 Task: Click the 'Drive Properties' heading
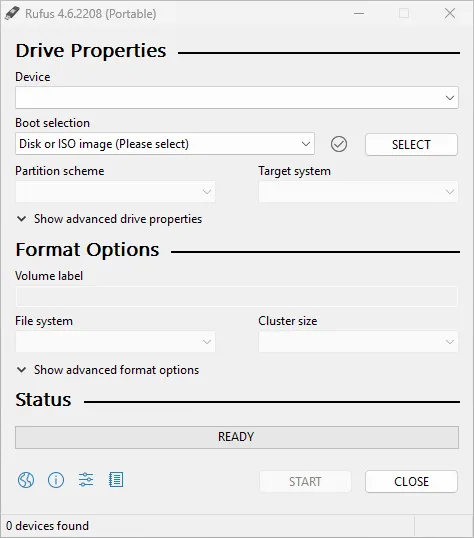coord(91,51)
